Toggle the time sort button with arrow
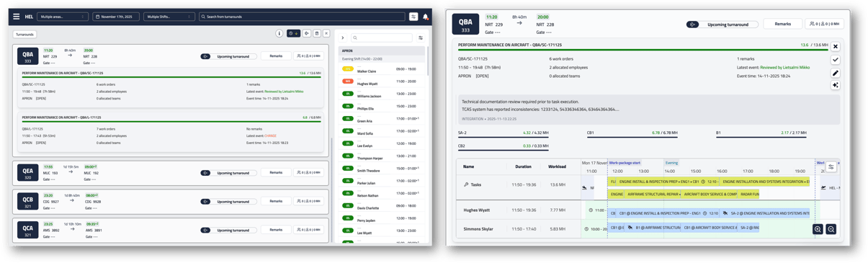 pos(293,33)
